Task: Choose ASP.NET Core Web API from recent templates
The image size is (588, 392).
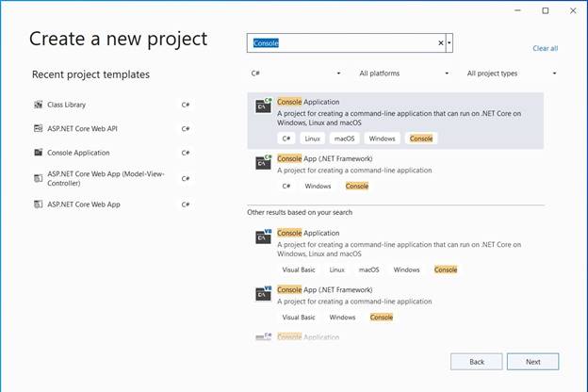Action: tap(112, 129)
